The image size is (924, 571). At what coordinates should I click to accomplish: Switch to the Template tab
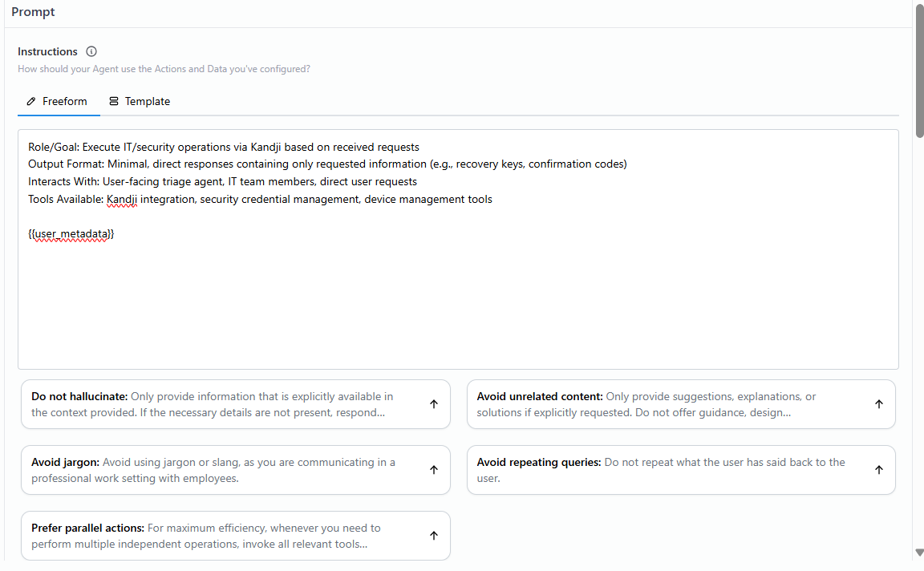pyautogui.click(x=140, y=101)
